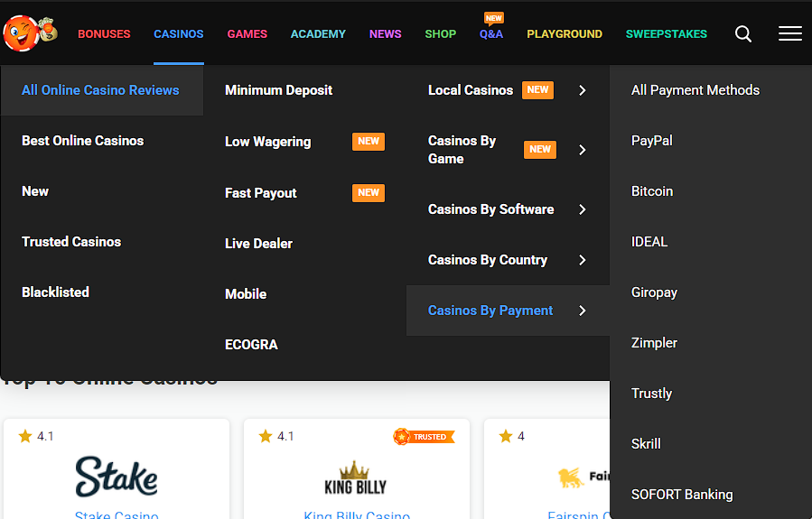
Task: Open the hamburger menu icon
Action: (790, 33)
